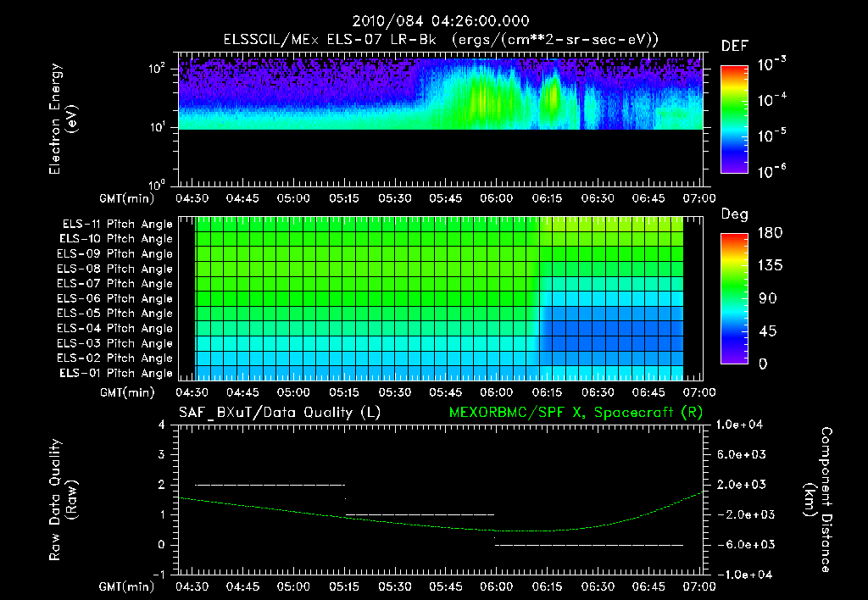868x600 pixels.
Task: Click the ELS-07 Pitch Angle row label
Action: [115, 284]
